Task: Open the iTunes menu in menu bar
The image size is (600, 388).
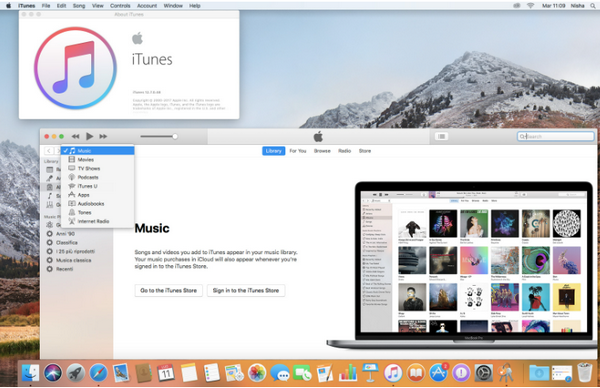Action: (x=26, y=6)
